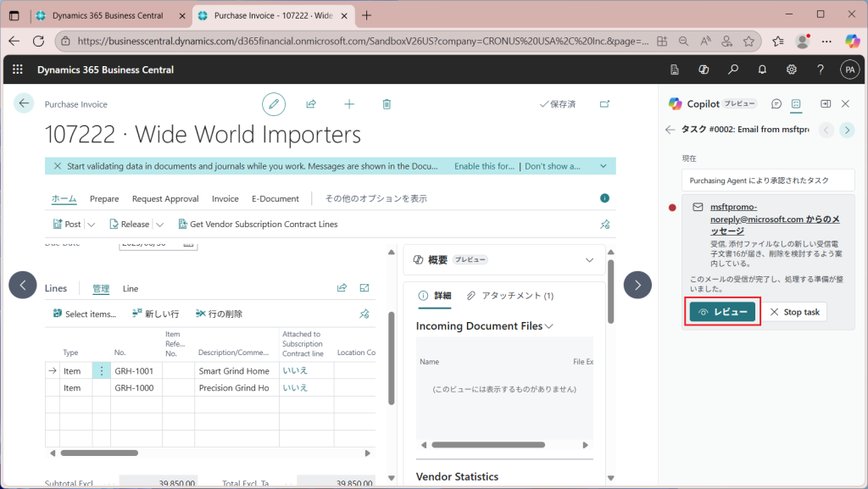Delete the invoice with trash icon

pyautogui.click(x=387, y=104)
